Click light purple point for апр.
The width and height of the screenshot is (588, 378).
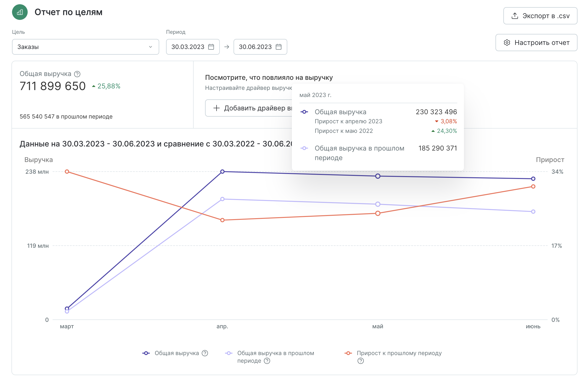[223, 199]
